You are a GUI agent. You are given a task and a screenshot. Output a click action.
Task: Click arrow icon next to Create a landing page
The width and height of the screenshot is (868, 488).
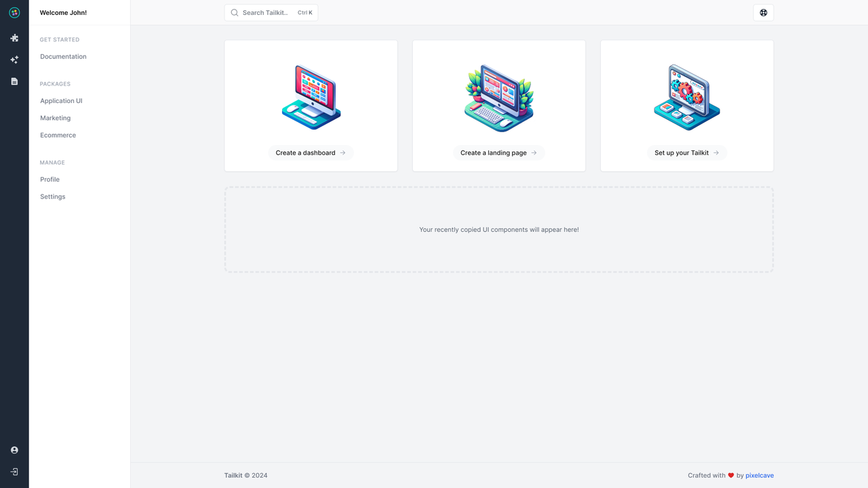pyautogui.click(x=534, y=153)
